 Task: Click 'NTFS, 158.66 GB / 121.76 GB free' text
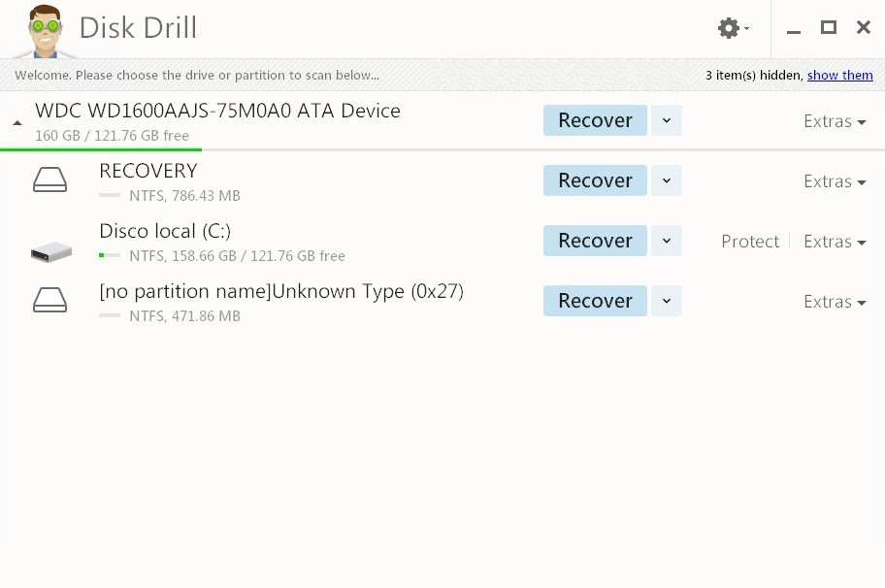[x=237, y=256]
